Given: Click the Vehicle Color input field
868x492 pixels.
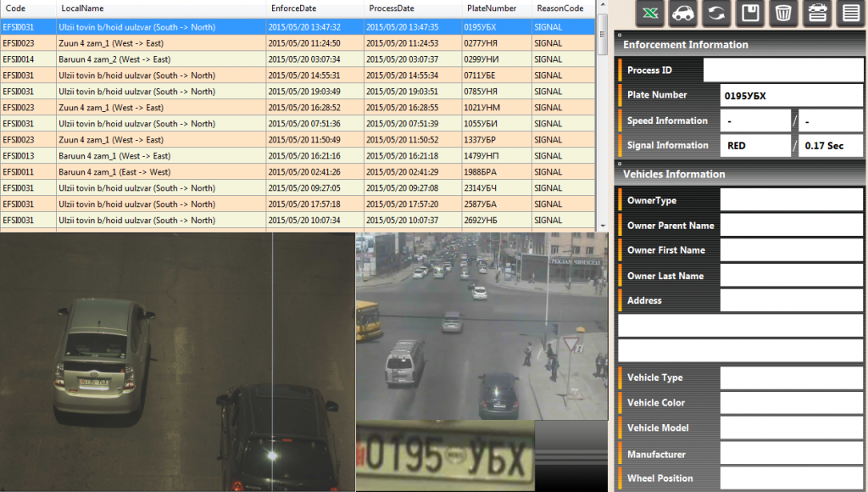Looking at the screenshot, I should tap(791, 403).
